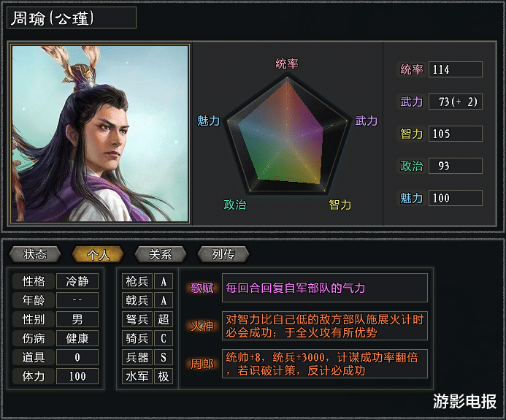Switch to the 状态 tab
The width and height of the screenshot is (506, 420).
(35, 254)
